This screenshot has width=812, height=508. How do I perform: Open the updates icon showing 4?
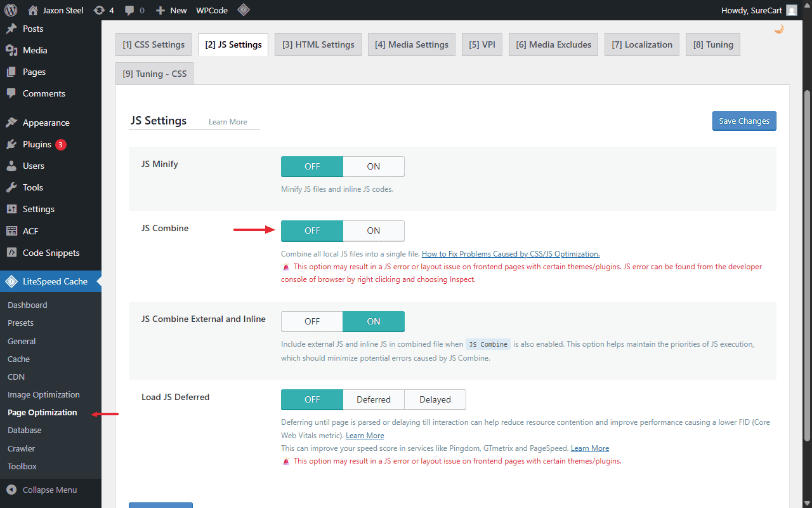click(x=99, y=10)
